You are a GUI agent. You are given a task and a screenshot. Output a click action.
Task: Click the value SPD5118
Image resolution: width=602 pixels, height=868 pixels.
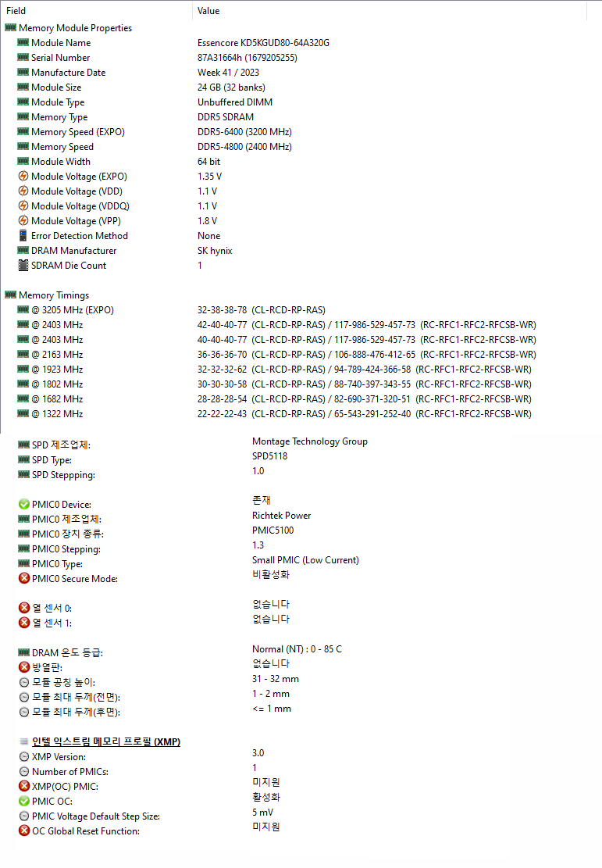[x=270, y=456]
